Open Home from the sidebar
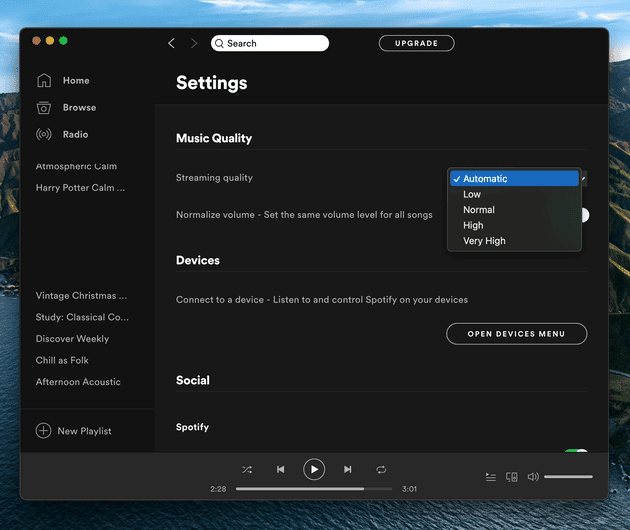The width and height of the screenshot is (630, 530). tap(63, 80)
